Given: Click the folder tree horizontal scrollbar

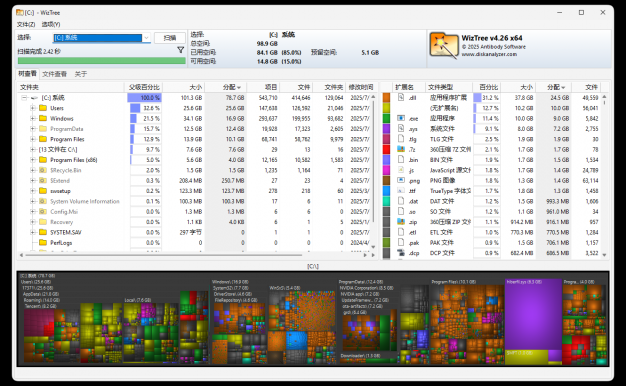Looking at the screenshot, I should coord(164,255).
